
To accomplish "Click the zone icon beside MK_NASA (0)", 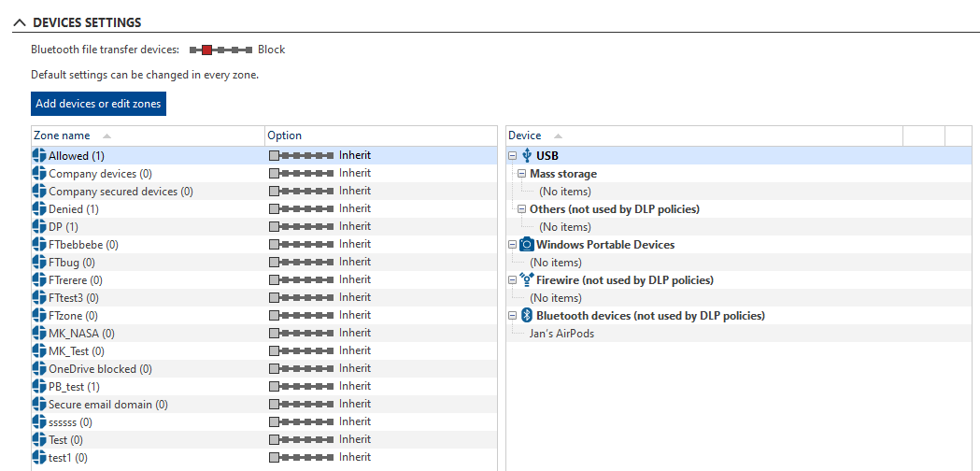I will click(39, 334).
